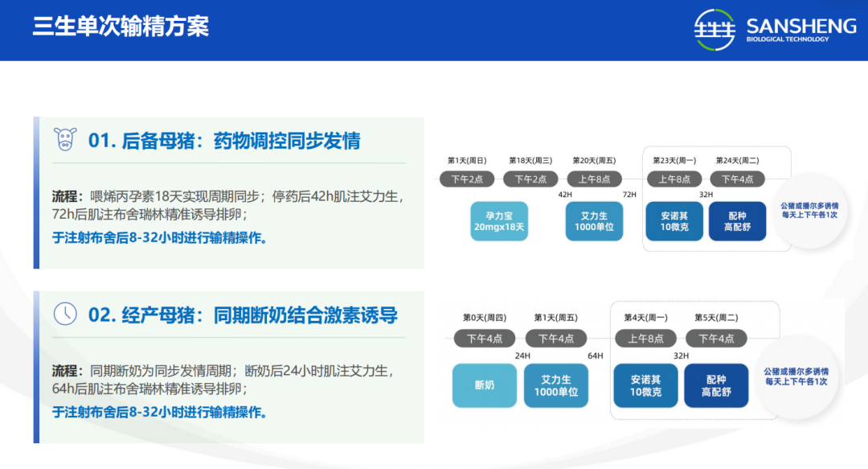Click the 第24天(周二) day label
Screen dimensions: 868x469
[x=737, y=161]
